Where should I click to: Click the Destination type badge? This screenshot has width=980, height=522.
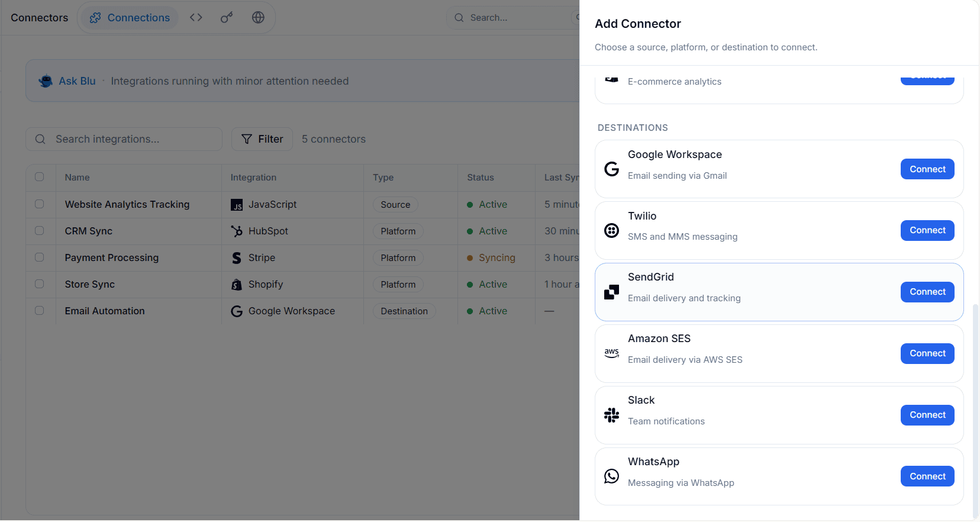pyautogui.click(x=404, y=311)
